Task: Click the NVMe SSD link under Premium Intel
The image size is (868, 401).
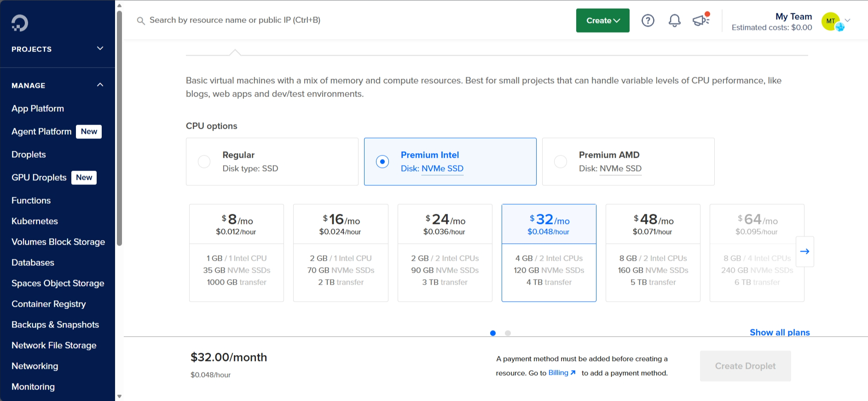Action: (442, 169)
